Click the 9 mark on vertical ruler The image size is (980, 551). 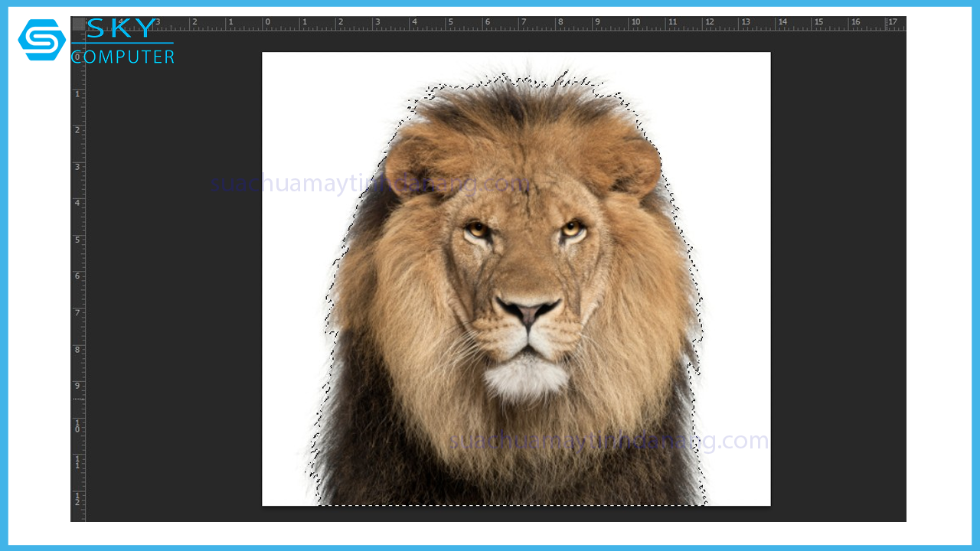tap(77, 386)
